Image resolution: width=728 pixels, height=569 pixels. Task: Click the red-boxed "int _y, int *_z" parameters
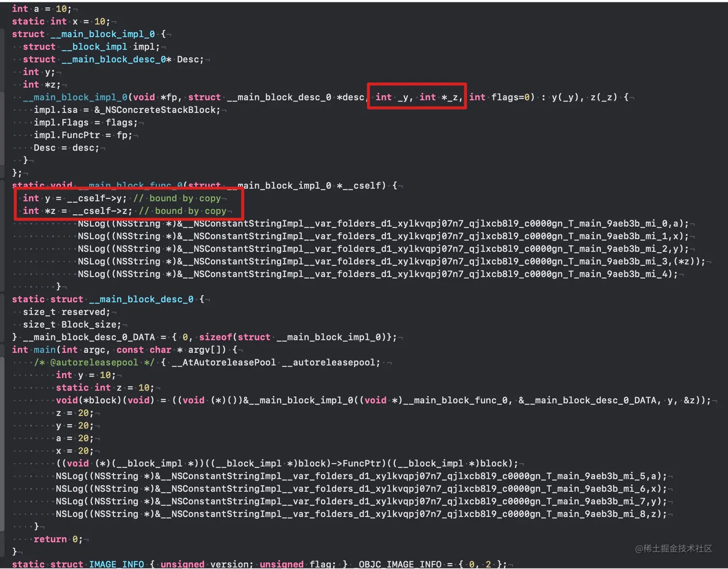click(x=416, y=97)
